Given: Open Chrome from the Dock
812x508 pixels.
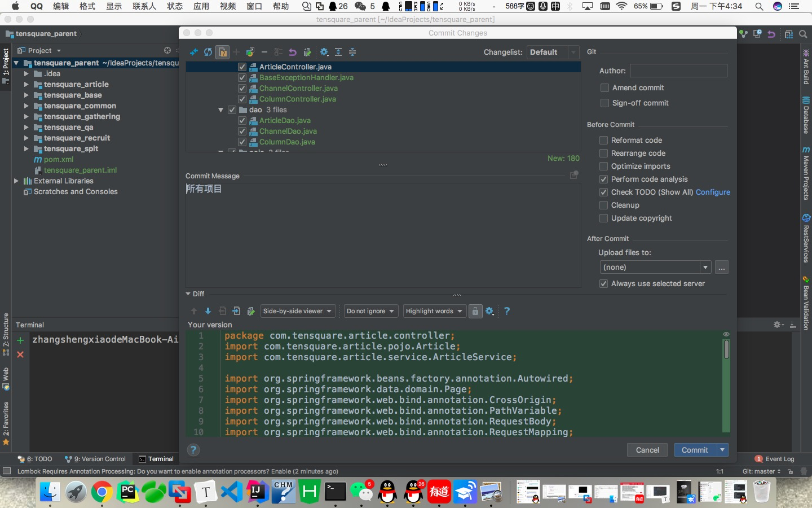Looking at the screenshot, I should [102, 492].
